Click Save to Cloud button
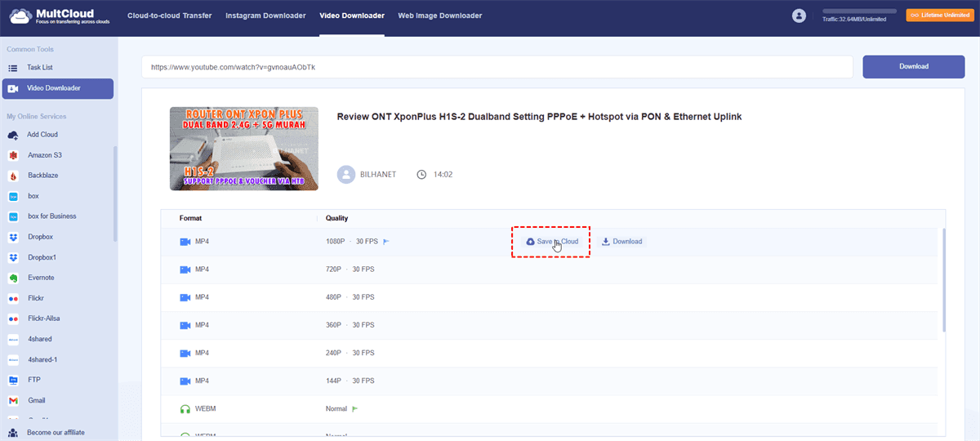 coord(552,242)
